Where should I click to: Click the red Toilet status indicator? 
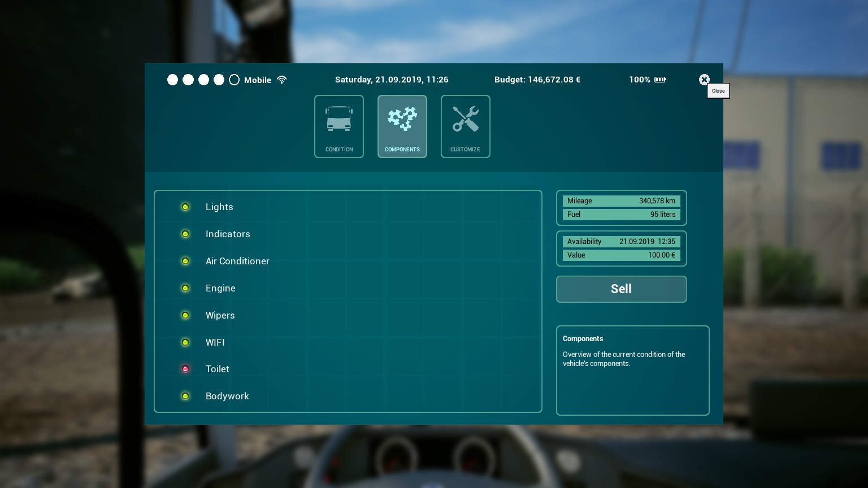click(x=185, y=369)
